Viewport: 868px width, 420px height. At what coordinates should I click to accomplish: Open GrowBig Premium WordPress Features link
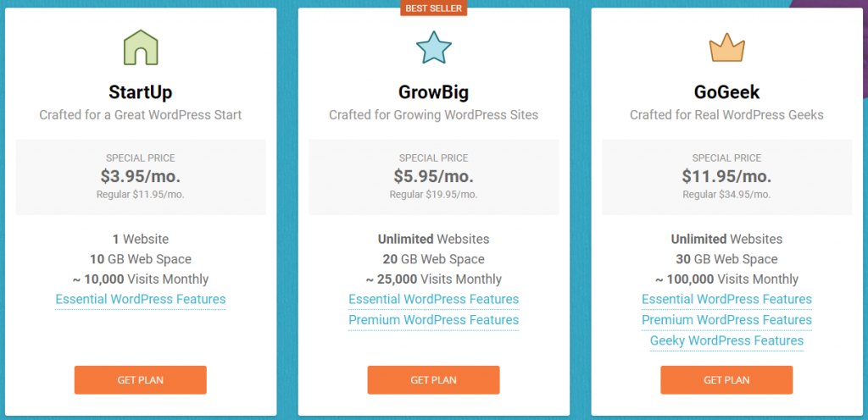(x=433, y=320)
